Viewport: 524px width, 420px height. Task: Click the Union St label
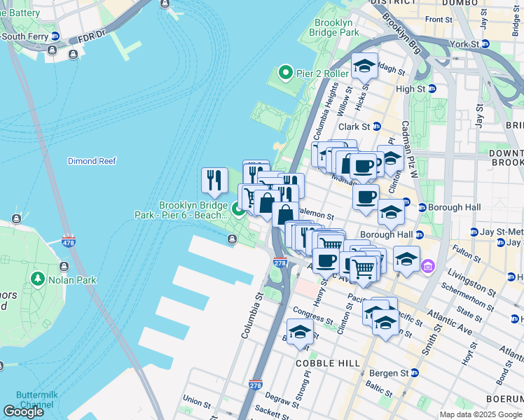coord(196,402)
